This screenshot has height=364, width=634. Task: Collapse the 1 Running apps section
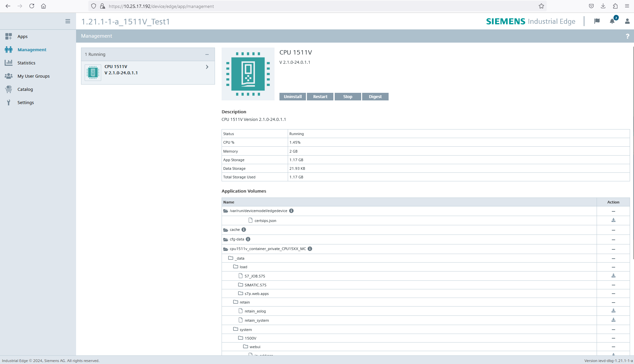coord(207,55)
